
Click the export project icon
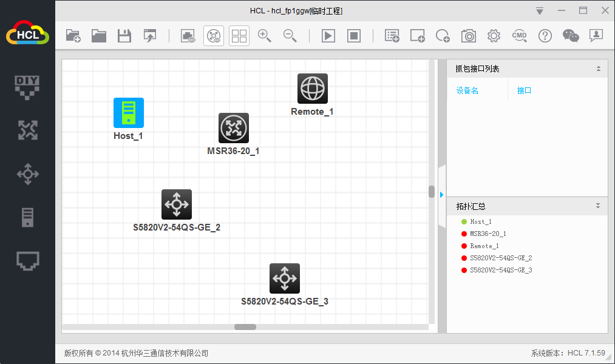tap(150, 36)
